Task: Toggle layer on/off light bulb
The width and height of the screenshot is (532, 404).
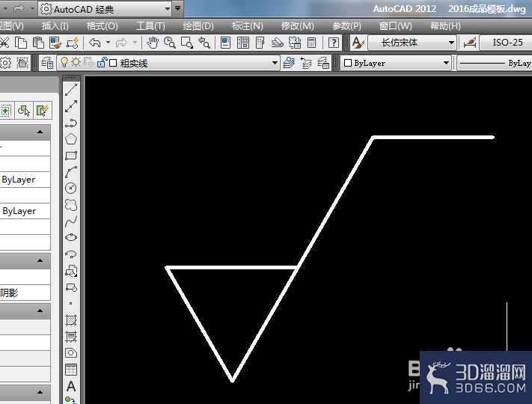Action: [64, 62]
